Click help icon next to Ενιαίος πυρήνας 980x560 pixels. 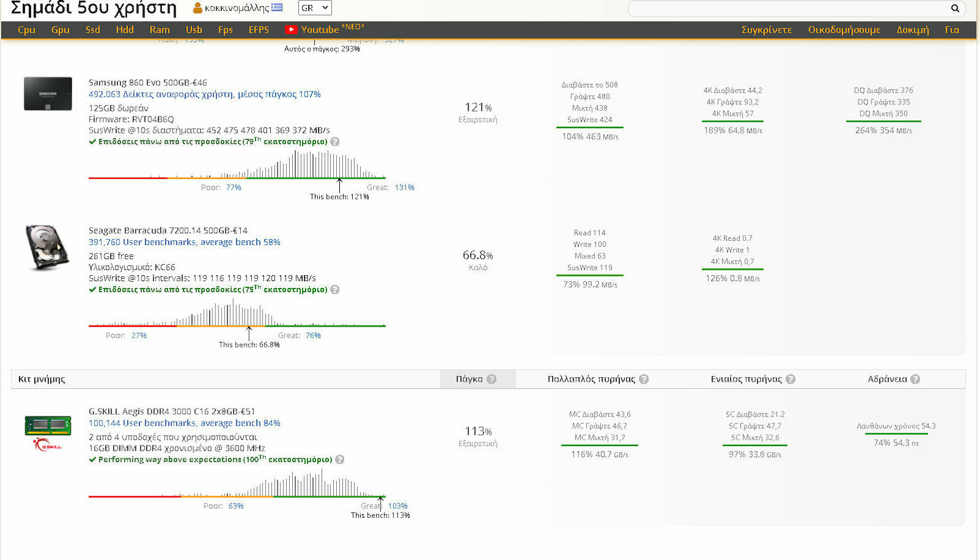pos(791,379)
